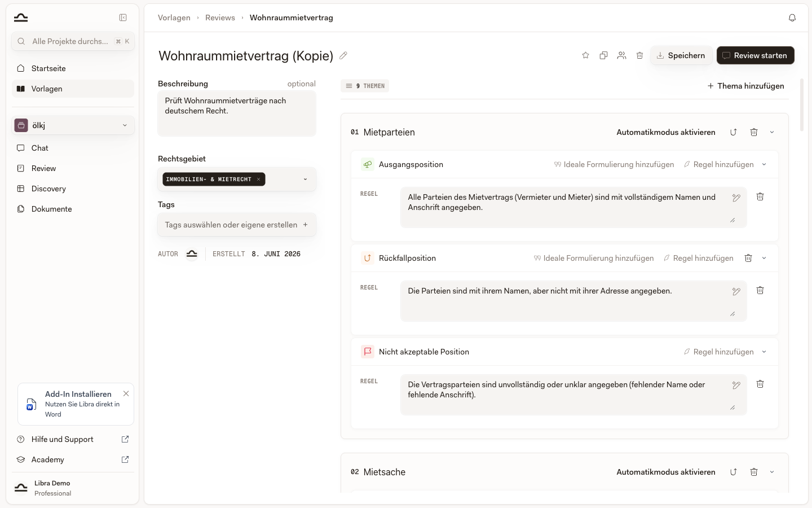Open Hilfe und Support

73,439
